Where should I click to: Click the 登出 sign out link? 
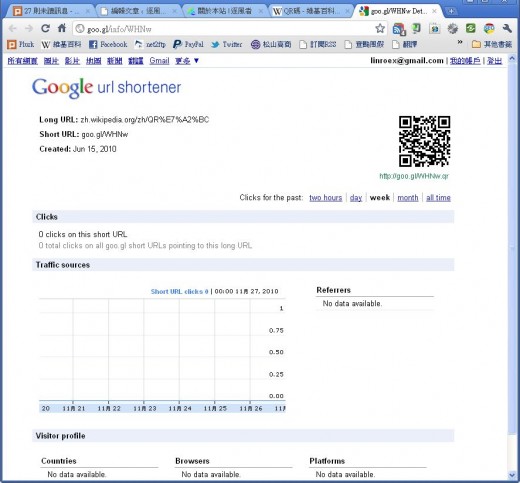coord(494,61)
